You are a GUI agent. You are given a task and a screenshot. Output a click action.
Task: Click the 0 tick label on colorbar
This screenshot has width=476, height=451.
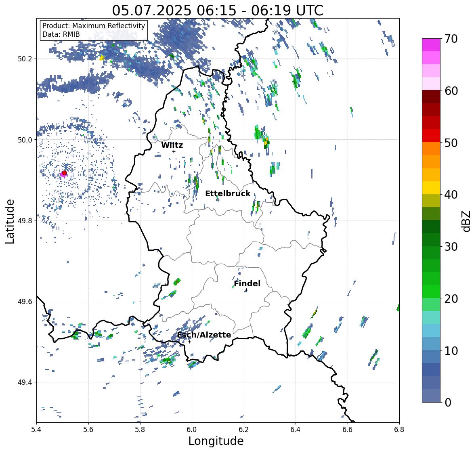[448, 403]
